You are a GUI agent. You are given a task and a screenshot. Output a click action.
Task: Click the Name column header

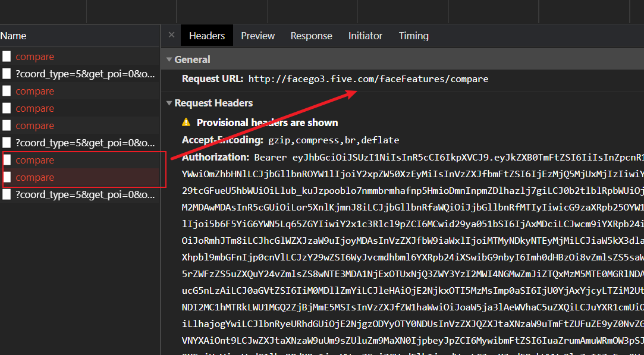pos(14,36)
